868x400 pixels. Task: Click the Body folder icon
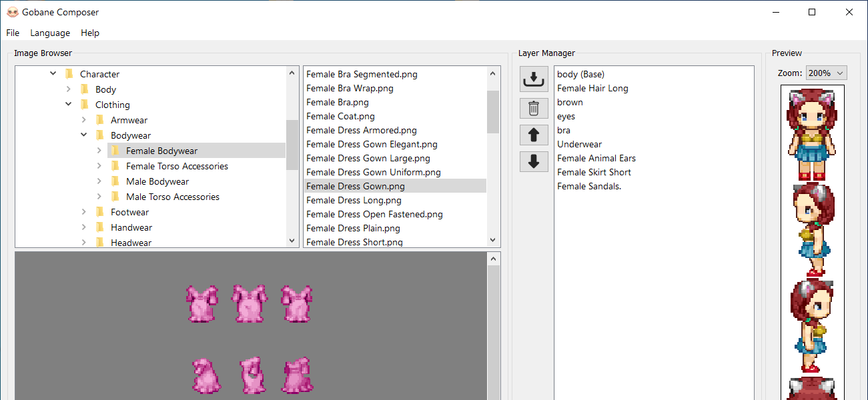tap(85, 89)
